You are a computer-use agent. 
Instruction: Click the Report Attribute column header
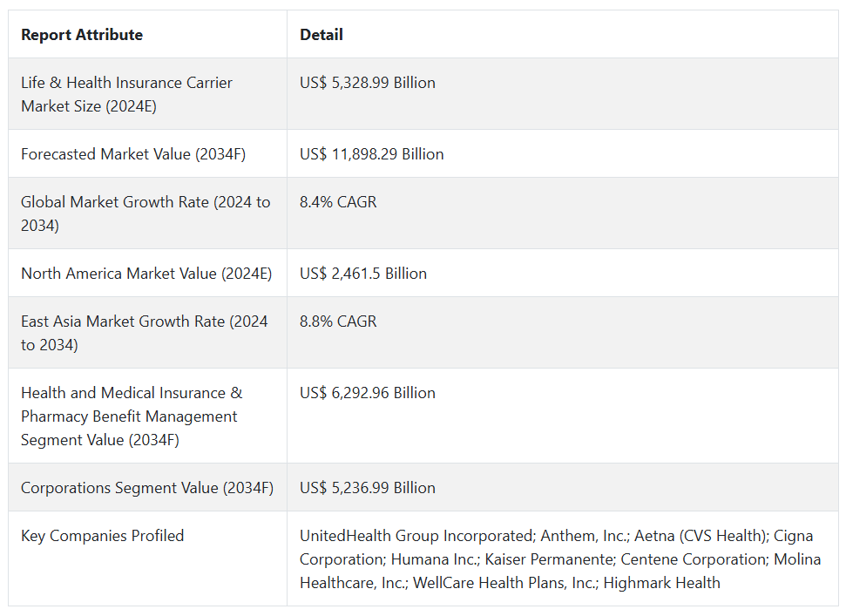(x=82, y=35)
